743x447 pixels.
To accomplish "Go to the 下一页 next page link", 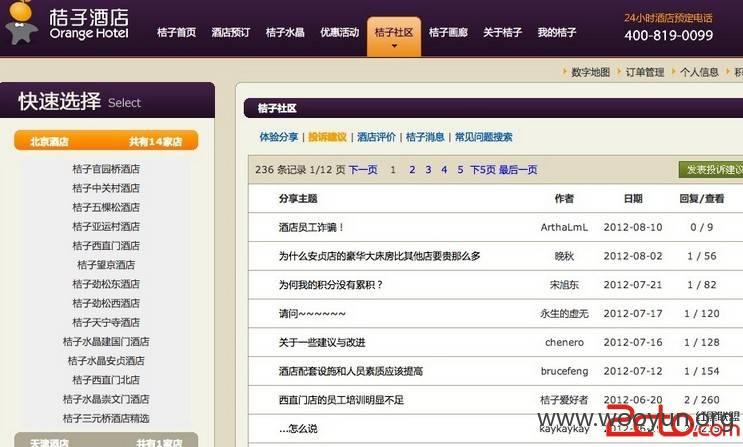I will click(x=363, y=170).
